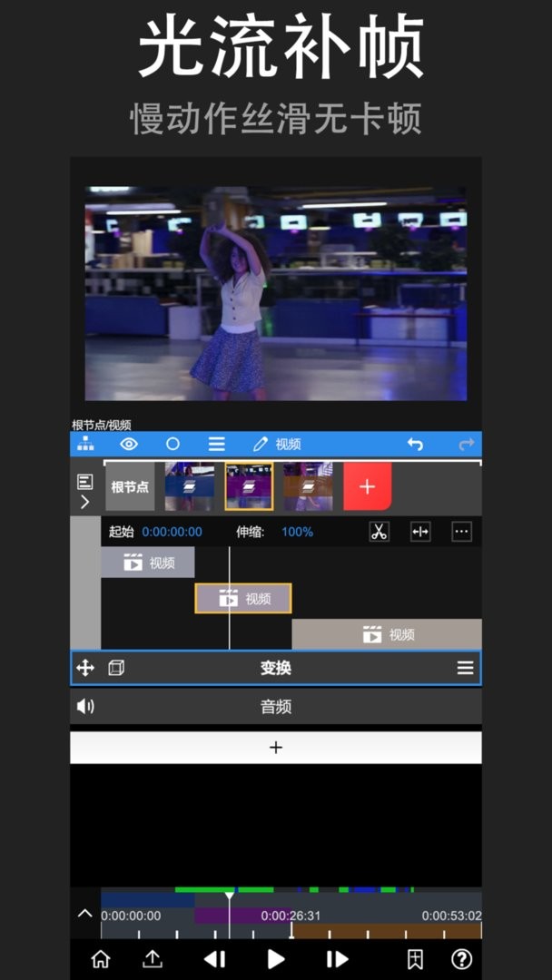Screen dimensions: 552x980
Task: Split the clip with the scissors icon
Action: tap(379, 532)
